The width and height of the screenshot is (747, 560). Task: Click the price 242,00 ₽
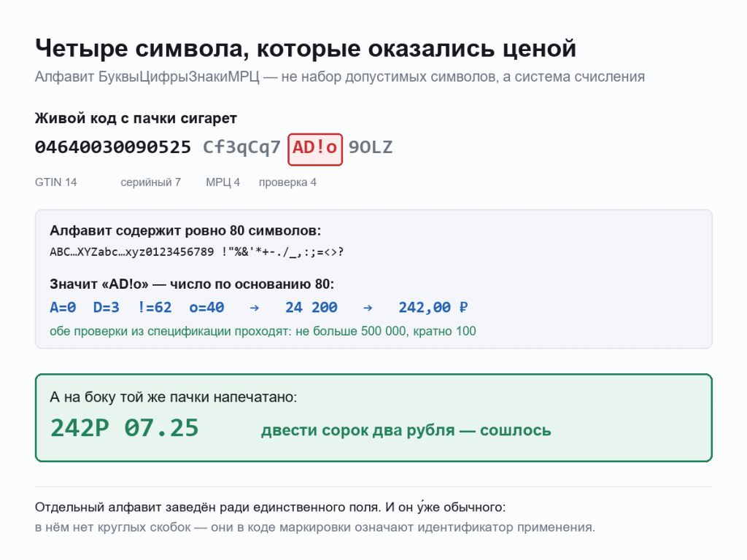(x=433, y=307)
